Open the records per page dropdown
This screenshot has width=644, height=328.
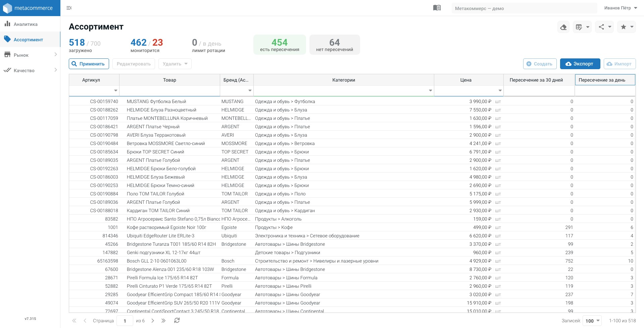pyautogui.click(x=592, y=321)
